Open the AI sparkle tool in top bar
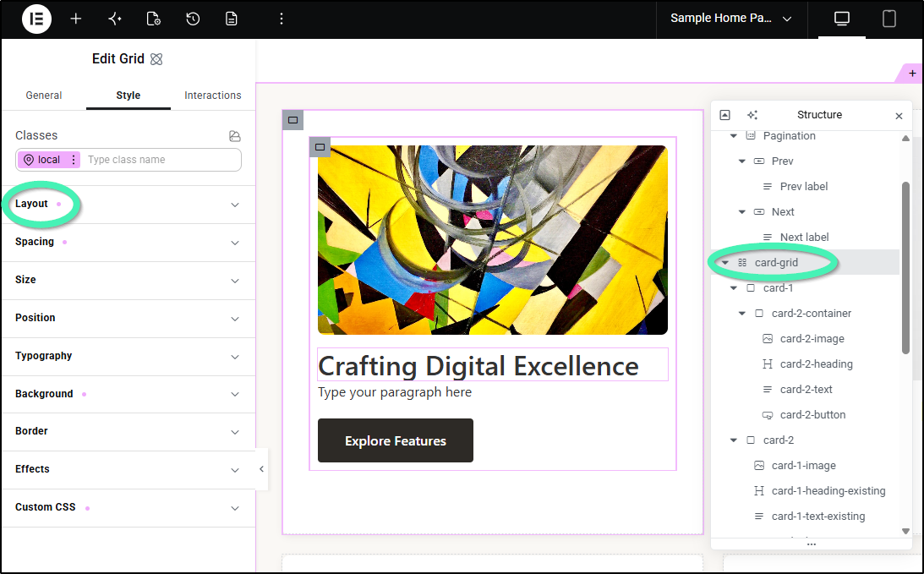This screenshot has height=574, width=924. pyautogui.click(x=115, y=19)
